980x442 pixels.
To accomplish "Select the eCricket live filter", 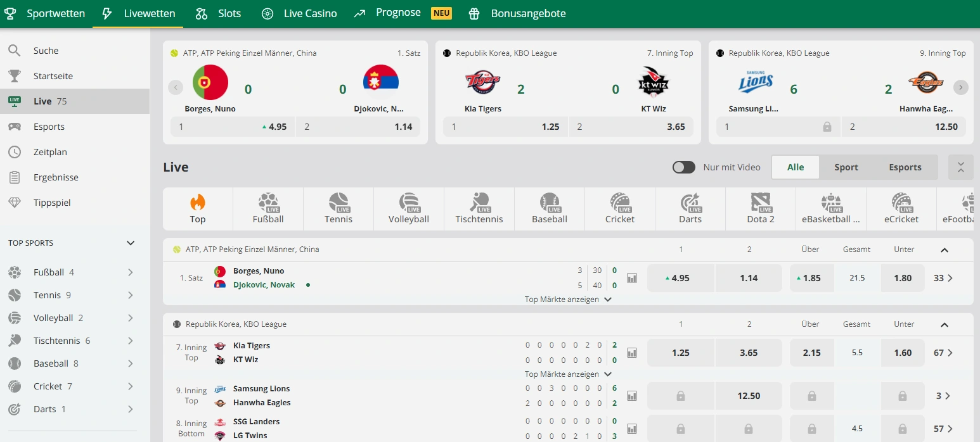I will click(901, 209).
